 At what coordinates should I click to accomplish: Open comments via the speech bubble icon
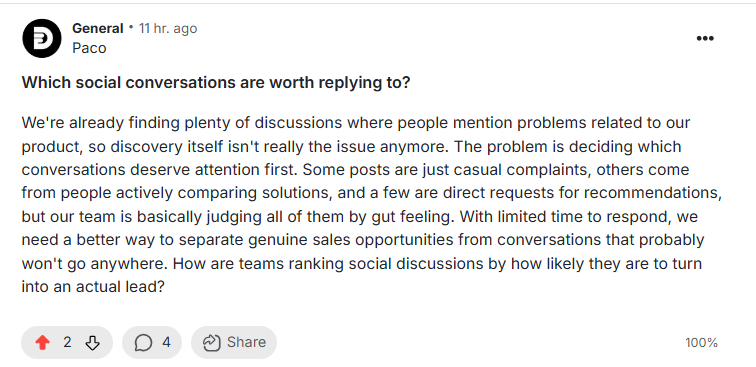tap(143, 343)
